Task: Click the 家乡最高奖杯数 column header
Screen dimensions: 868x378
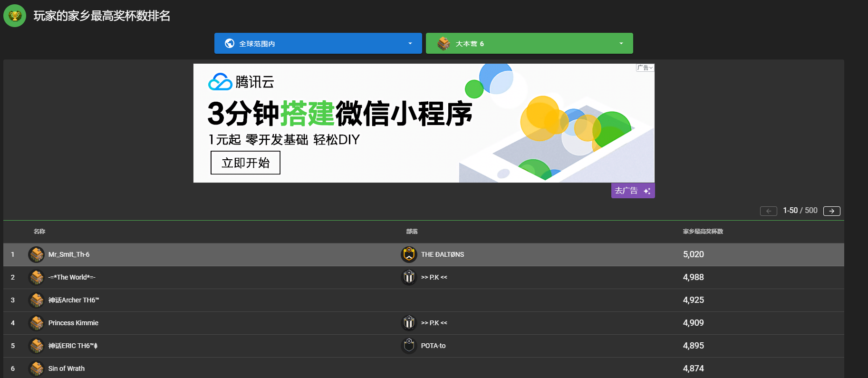Action: [x=703, y=232]
